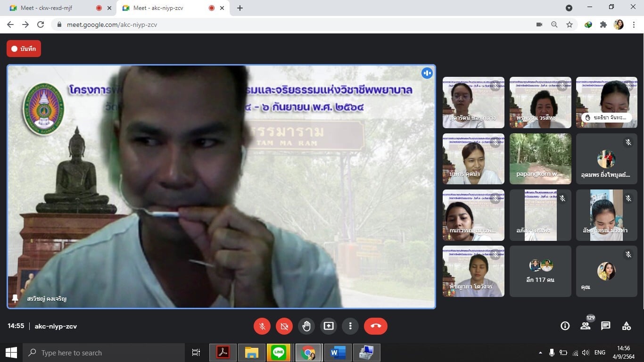The image size is (644, 362).
Task: Click the red leave call button
Action: point(375,326)
